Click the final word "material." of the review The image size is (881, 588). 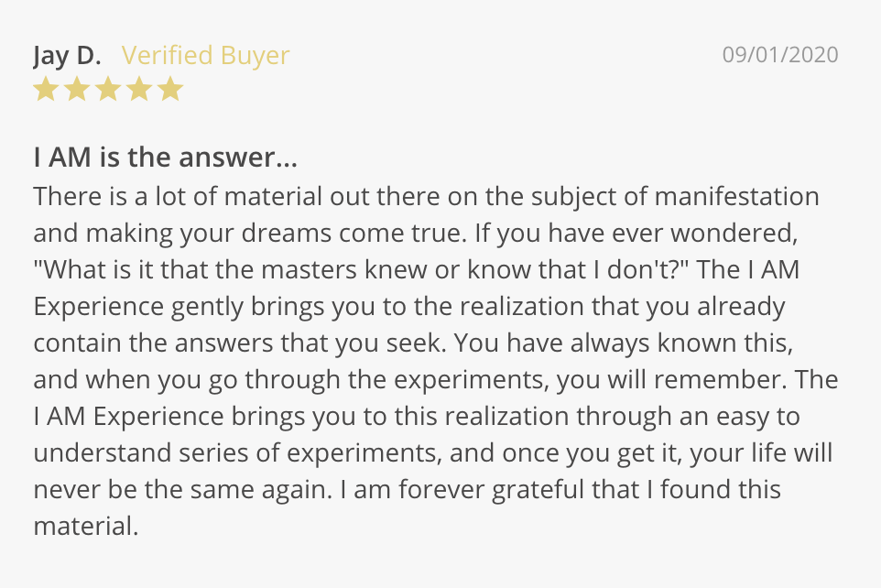tap(85, 527)
